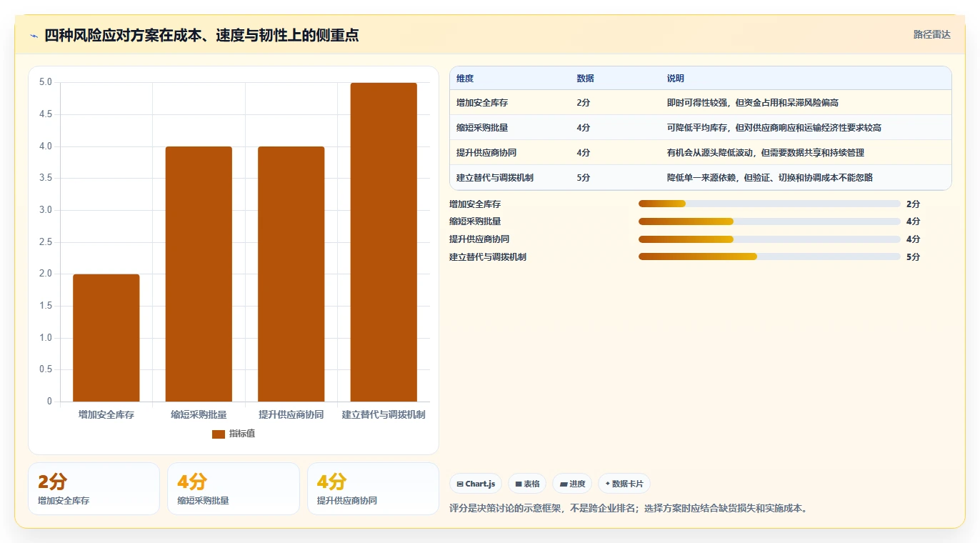
Task: Click the 2.5 y-axis tick label
Action: [46, 242]
